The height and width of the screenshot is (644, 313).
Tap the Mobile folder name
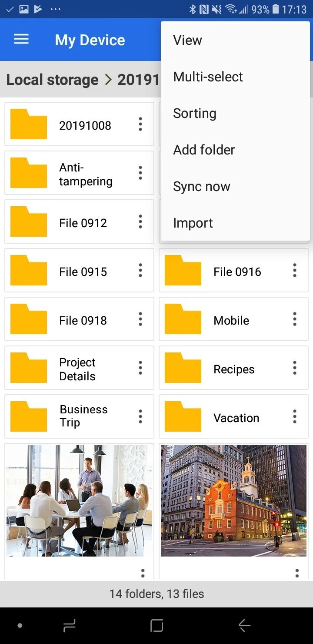point(231,320)
